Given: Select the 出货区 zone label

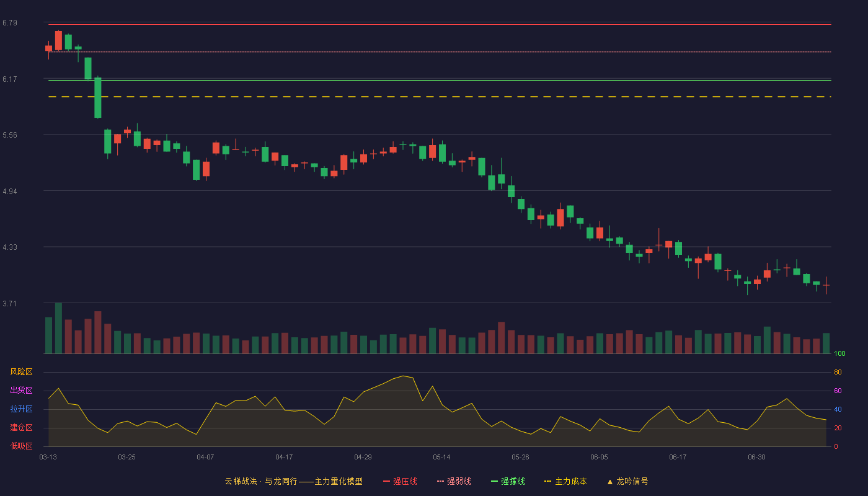Looking at the screenshot, I should (21, 391).
